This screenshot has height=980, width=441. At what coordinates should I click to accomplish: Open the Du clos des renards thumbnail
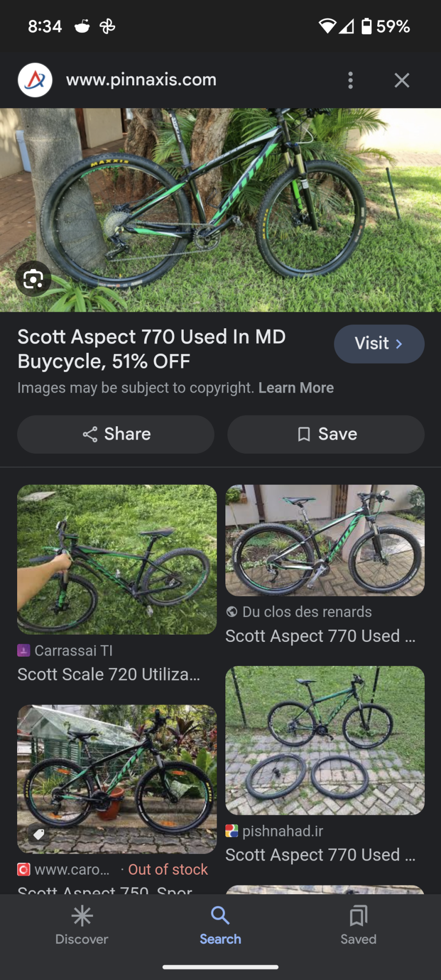(325, 540)
